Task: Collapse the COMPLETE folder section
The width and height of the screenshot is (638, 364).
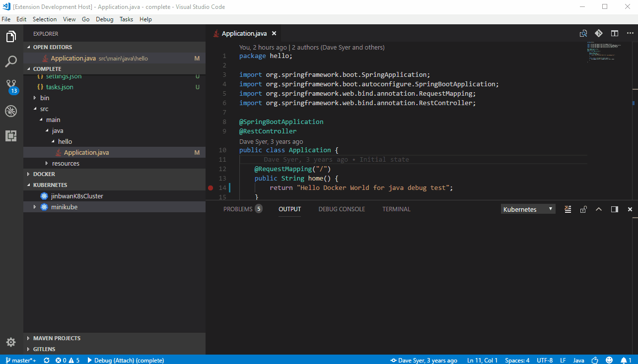Action: click(x=114, y=69)
